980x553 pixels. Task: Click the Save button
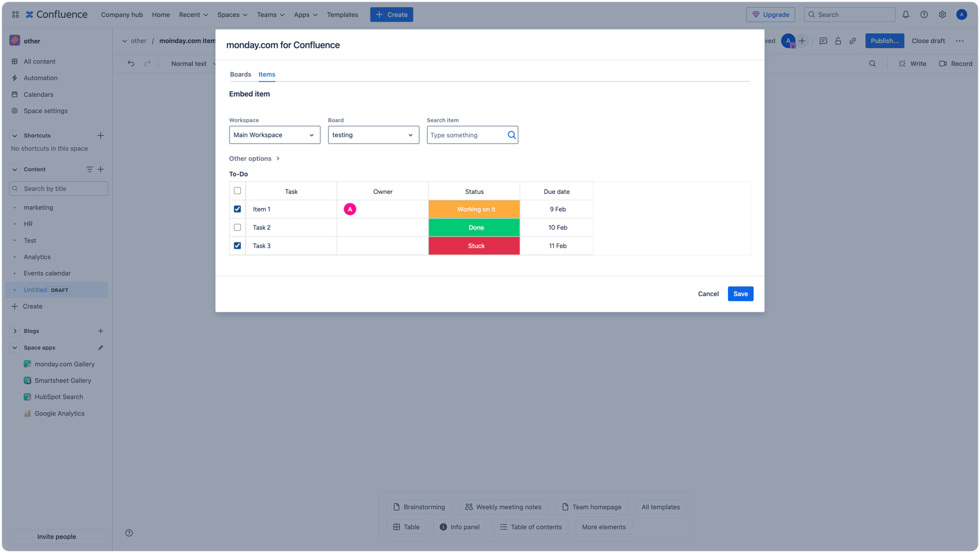pyautogui.click(x=740, y=294)
